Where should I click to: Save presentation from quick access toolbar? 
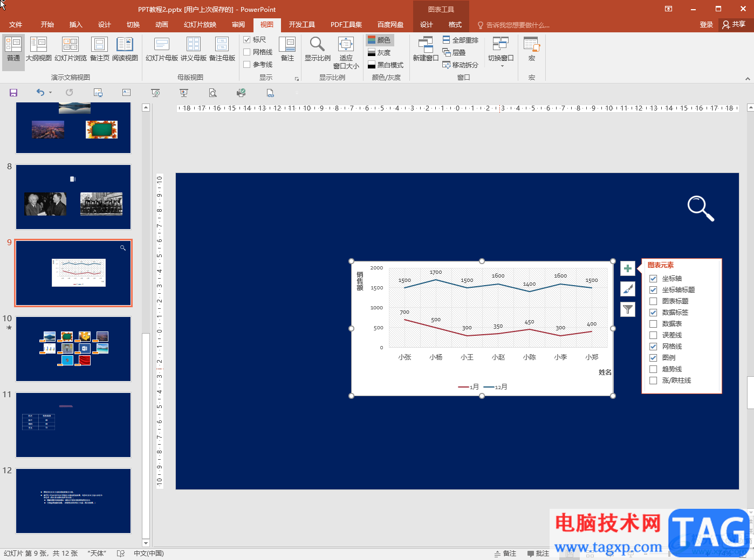13,93
